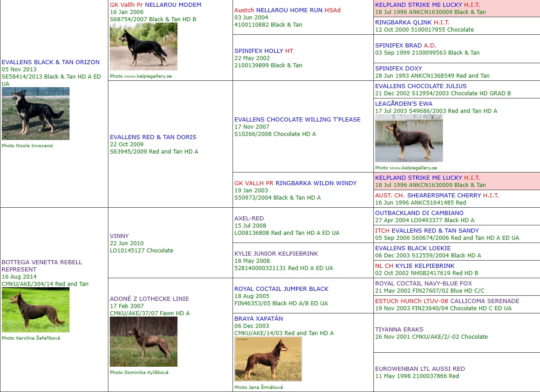Open the Evallens Black & Tan Orizon link

click(51, 62)
